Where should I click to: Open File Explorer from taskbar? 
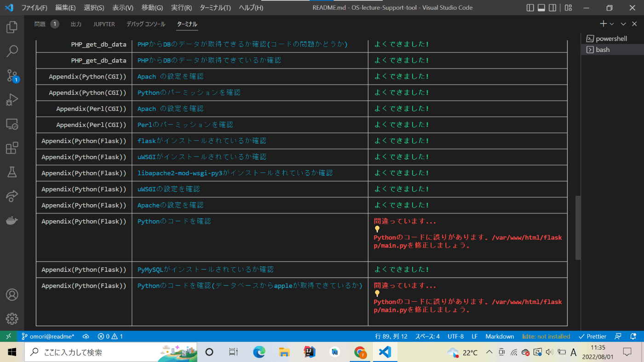[284, 352]
